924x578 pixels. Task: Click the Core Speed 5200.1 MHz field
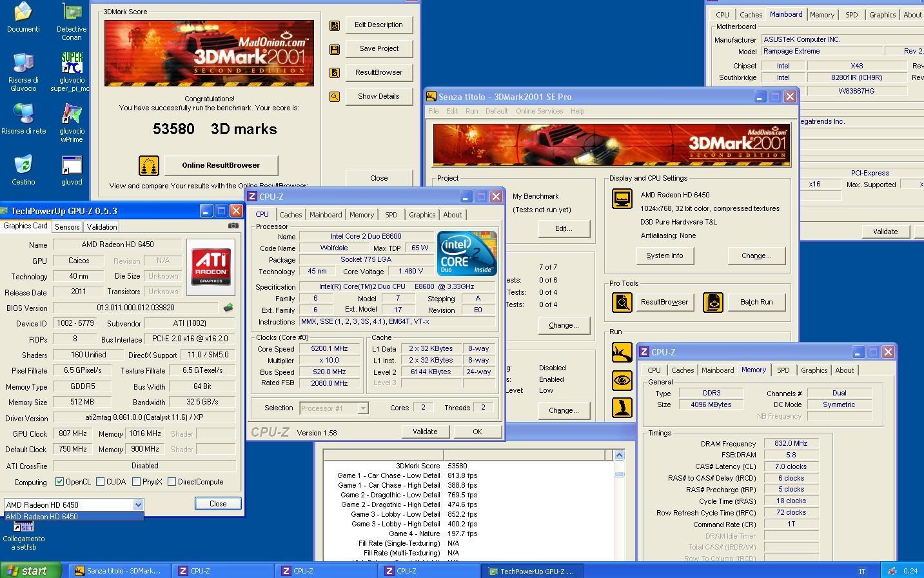(x=329, y=349)
